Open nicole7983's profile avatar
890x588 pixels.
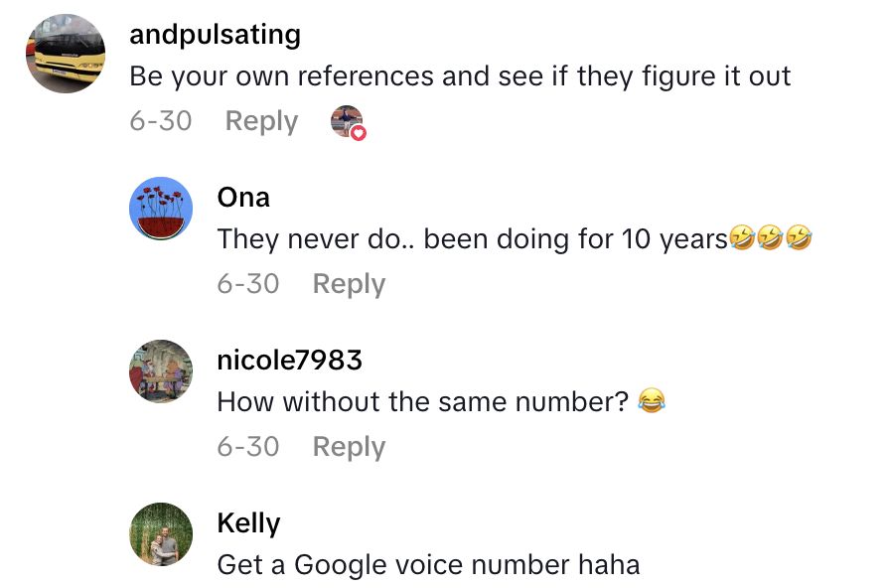pyautogui.click(x=160, y=371)
